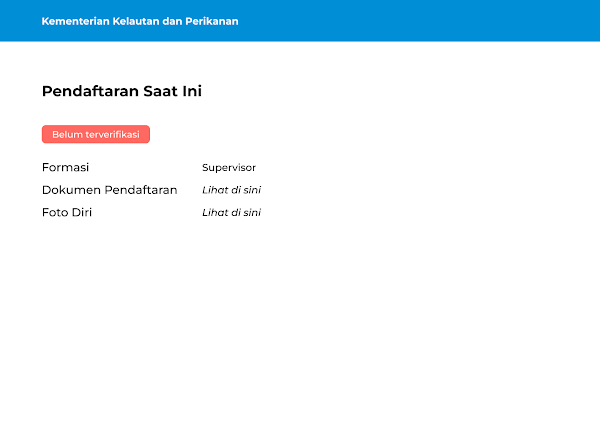
Task: Click the word Kelautan in the header
Action: coord(139,21)
